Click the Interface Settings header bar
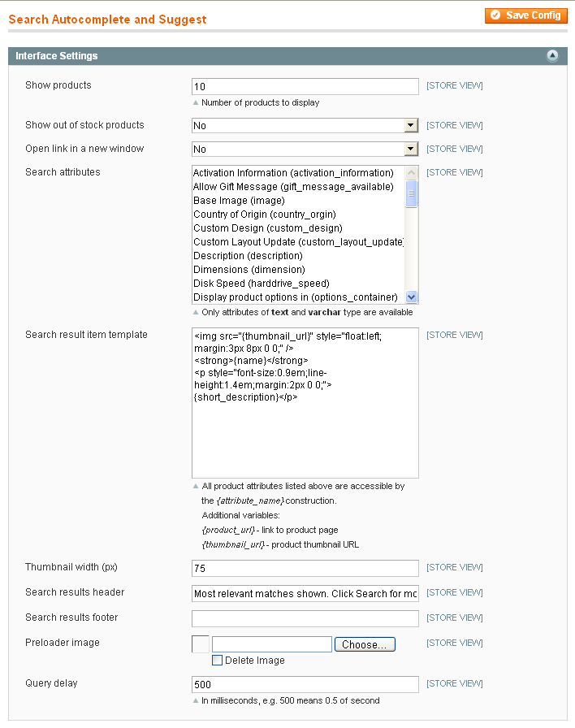Viewport: 575px width, 728px height. click(287, 56)
